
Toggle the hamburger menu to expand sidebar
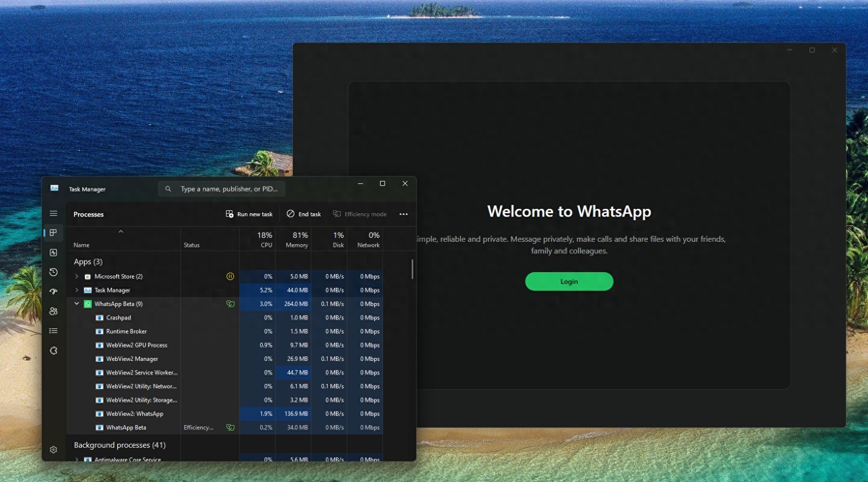[53, 213]
